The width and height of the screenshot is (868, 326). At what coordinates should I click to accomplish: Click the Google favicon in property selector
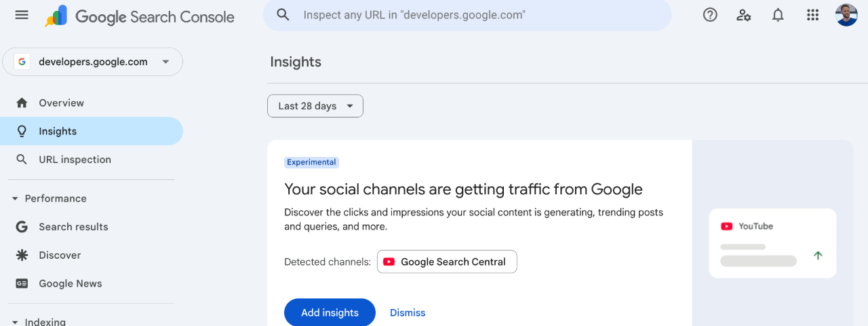pyautogui.click(x=22, y=62)
